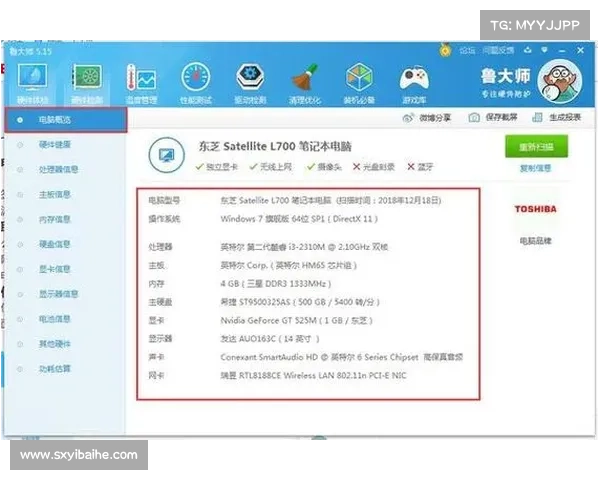The image size is (600, 480).
Task: Open 清理优化 broom cleanup icon
Action: (304, 81)
